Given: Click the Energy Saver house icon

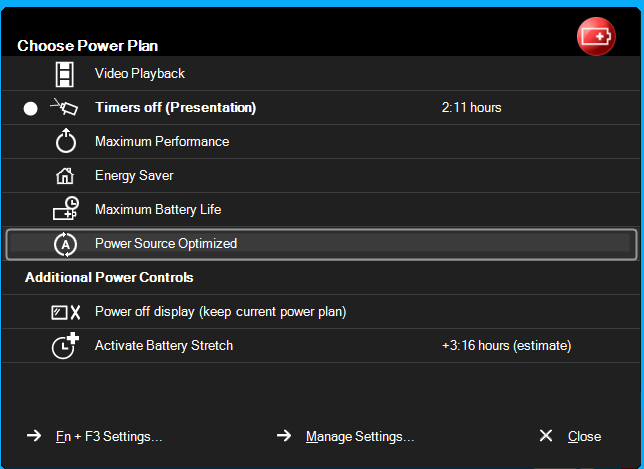Looking at the screenshot, I should click(65, 176).
